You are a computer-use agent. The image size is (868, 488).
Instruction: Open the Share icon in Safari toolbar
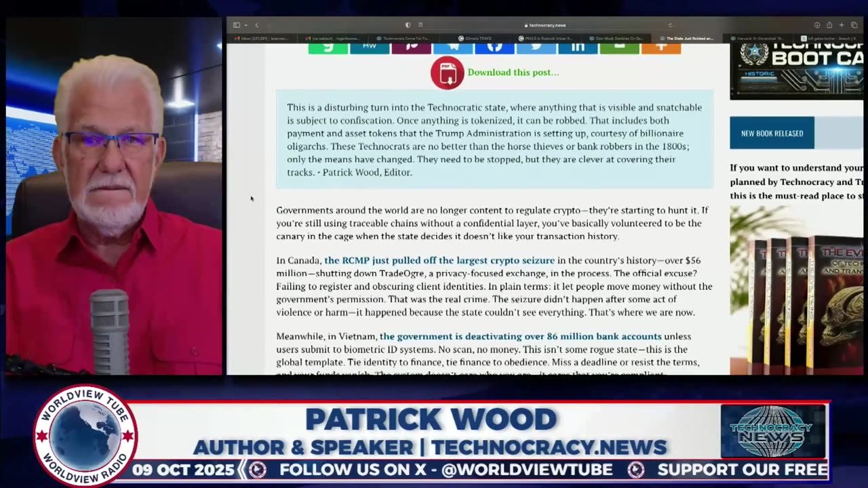[x=829, y=25]
